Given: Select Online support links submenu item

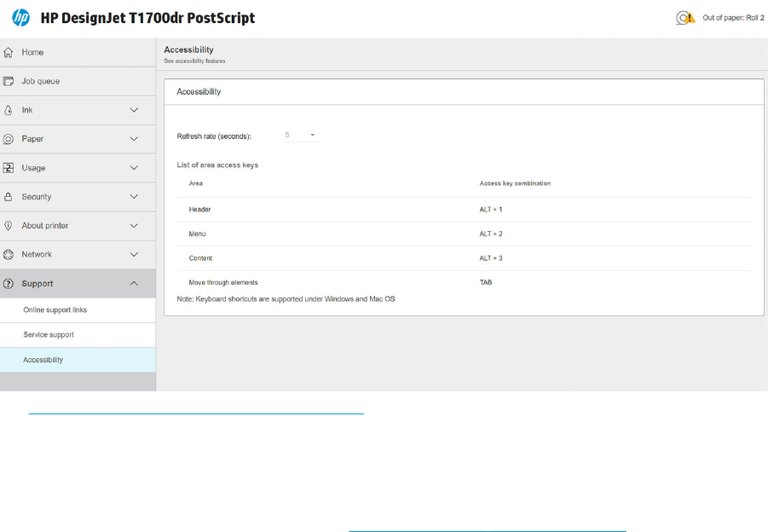Looking at the screenshot, I should coord(78,310).
